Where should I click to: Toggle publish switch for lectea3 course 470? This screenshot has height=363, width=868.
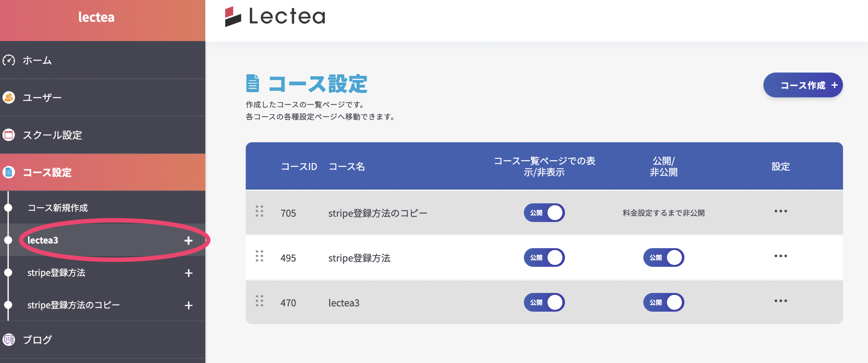click(663, 303)
